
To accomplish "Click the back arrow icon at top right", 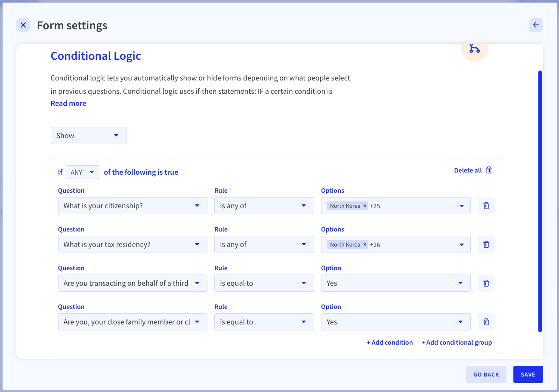I will [x=536, y=25].
